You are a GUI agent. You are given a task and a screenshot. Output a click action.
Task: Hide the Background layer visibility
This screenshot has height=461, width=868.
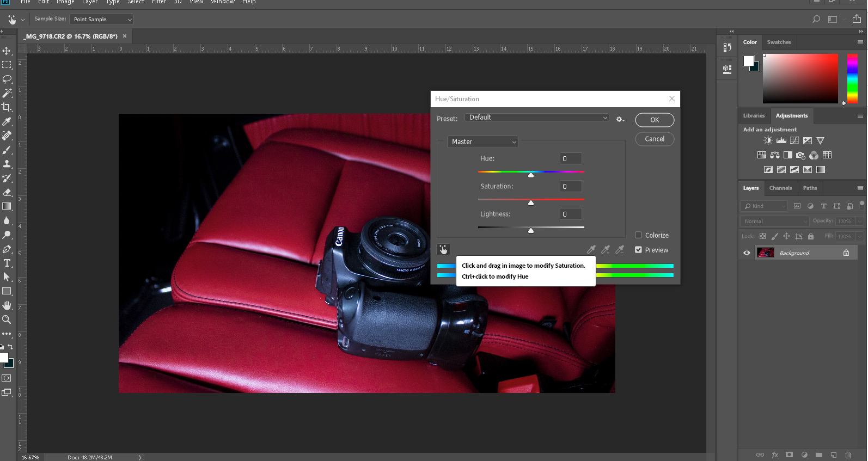747,253
